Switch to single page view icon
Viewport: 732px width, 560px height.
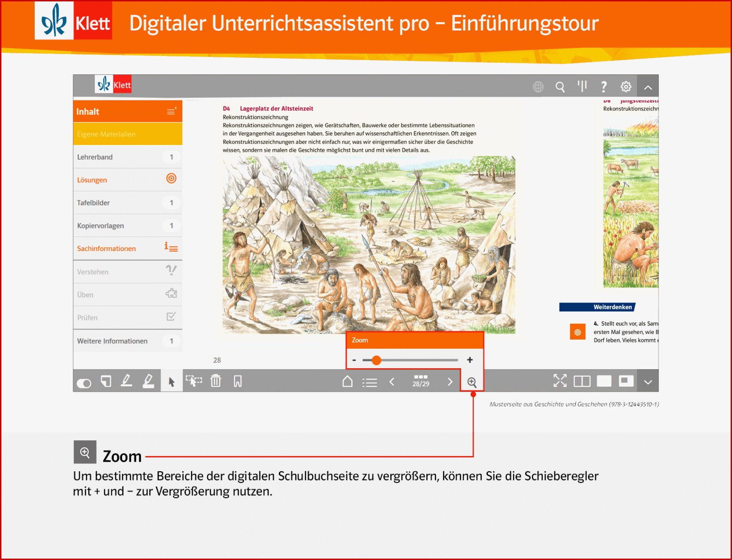coord(604,381)
